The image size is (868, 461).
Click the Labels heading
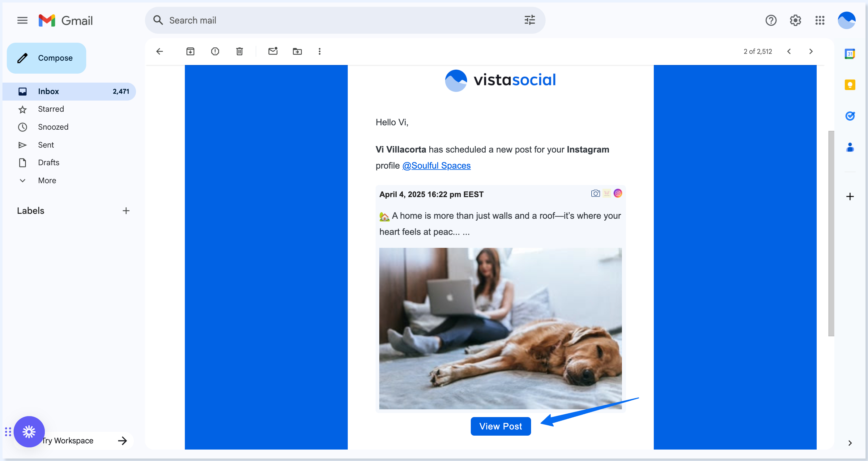click(x=31, y=211)
